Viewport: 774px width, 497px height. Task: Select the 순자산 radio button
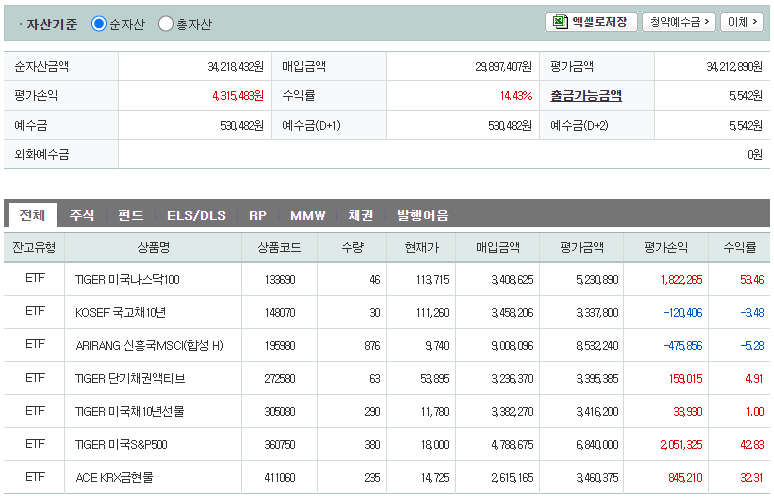[x=99, y=24]
